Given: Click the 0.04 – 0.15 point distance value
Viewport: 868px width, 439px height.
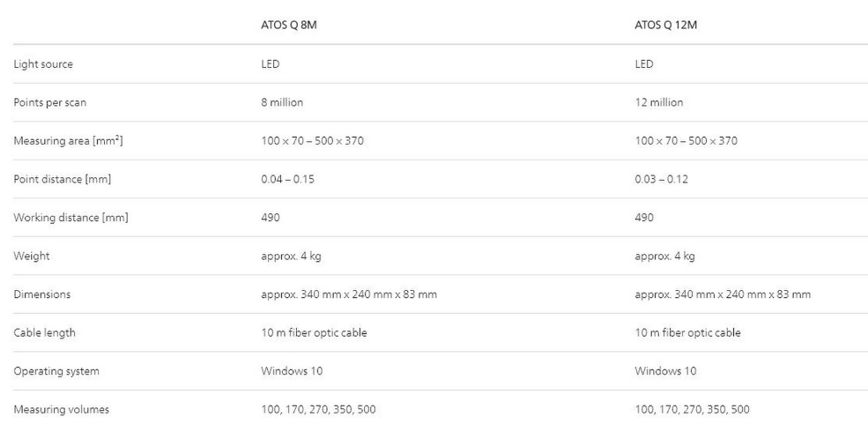Looking at the screenshot, I should pos(282,179).
